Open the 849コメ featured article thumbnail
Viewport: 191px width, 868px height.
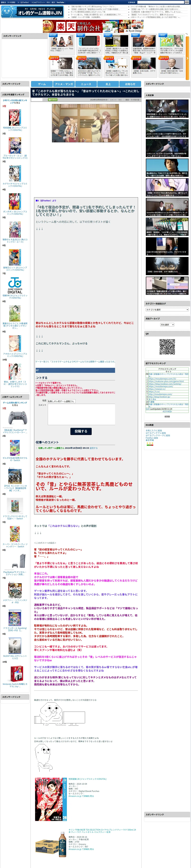(x=62, y=63)
